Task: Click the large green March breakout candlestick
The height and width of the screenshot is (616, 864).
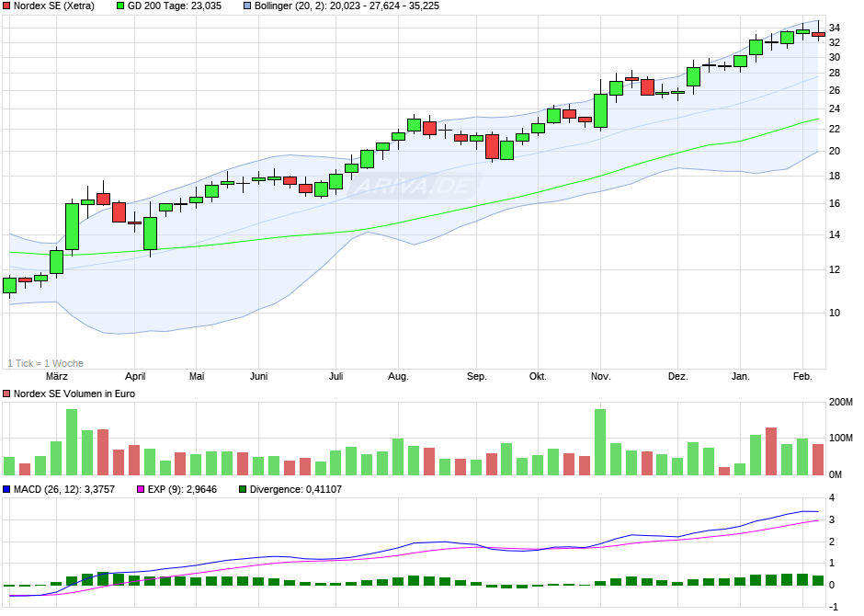Action: pos(73,226)
